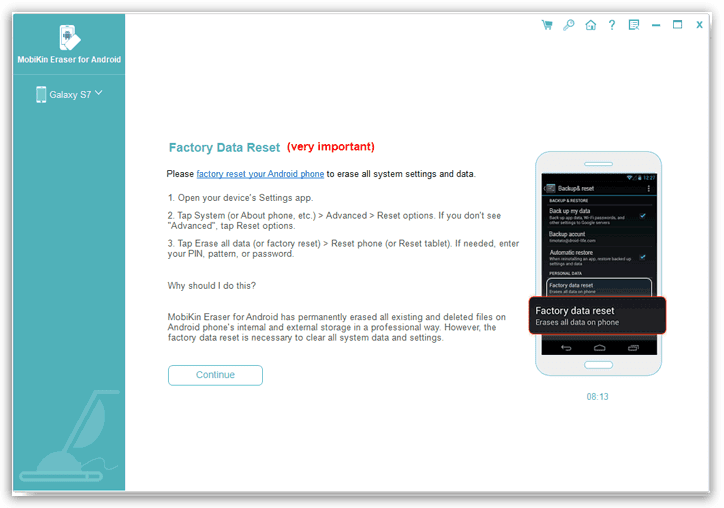
Task: Open the factory reset your Android phone link
Action: point(260,174)
